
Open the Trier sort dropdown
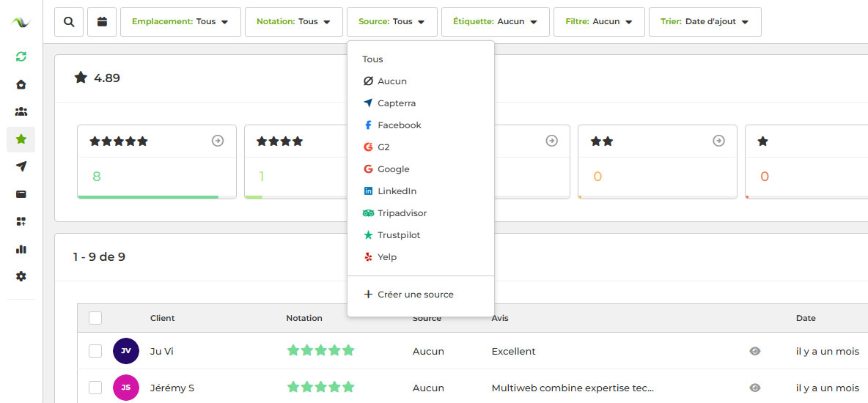pyautogui.click(x=705, y=22)
